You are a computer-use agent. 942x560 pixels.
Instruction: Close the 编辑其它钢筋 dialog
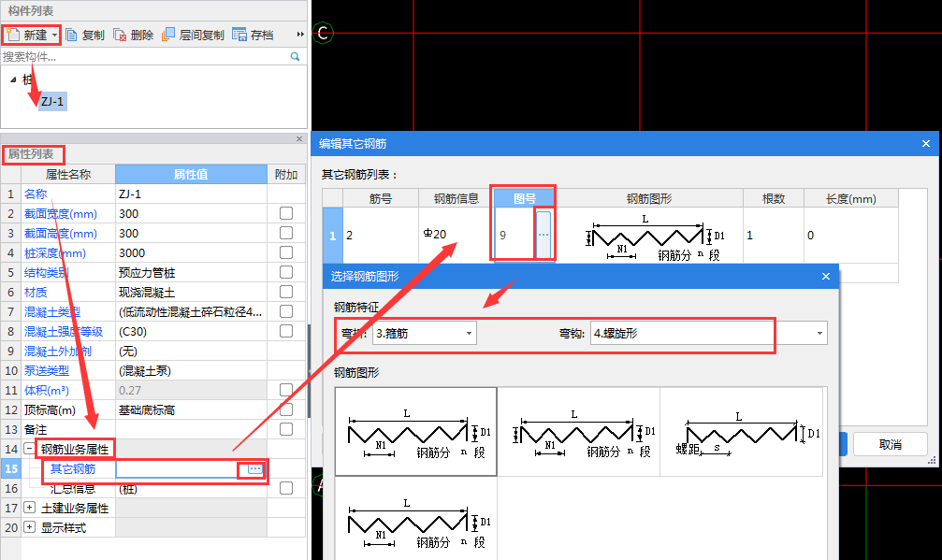point(926,143)
